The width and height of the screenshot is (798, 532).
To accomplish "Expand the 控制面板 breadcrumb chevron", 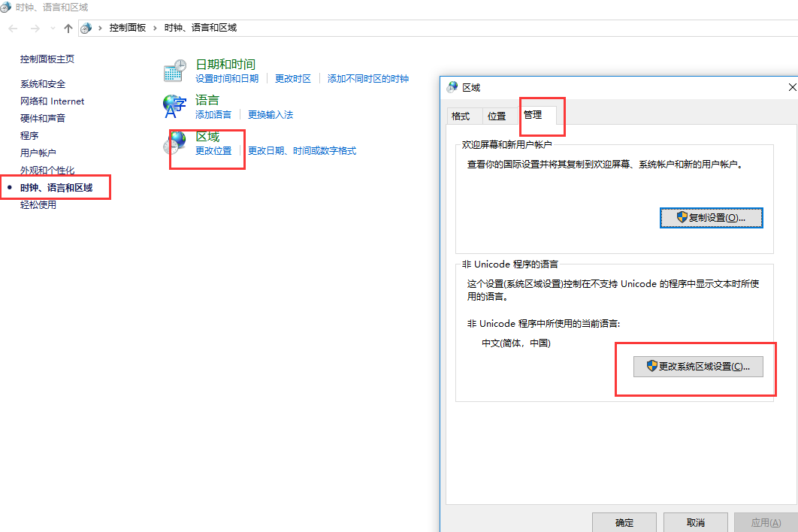I will click(x=155, y=28).
